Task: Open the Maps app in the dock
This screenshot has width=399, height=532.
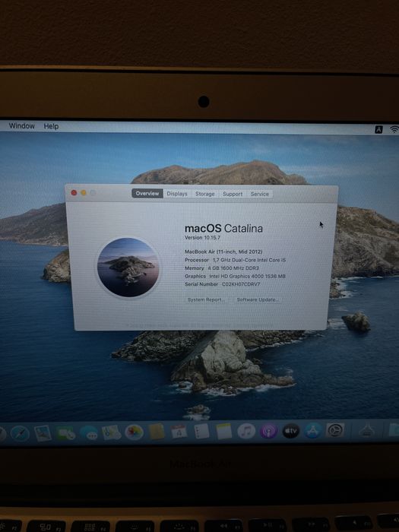Action: pos(111,432)
